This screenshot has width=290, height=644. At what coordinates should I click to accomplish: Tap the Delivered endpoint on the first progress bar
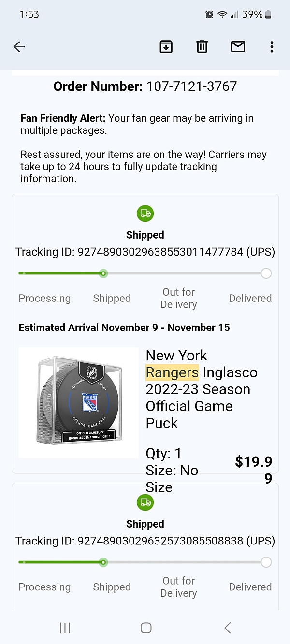266,273
